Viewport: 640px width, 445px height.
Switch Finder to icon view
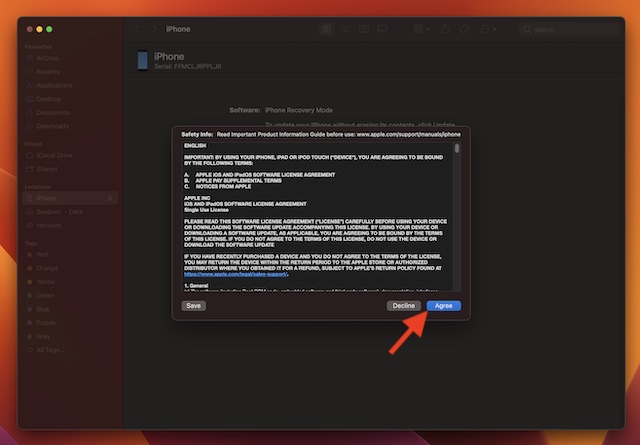click(327, 30)
